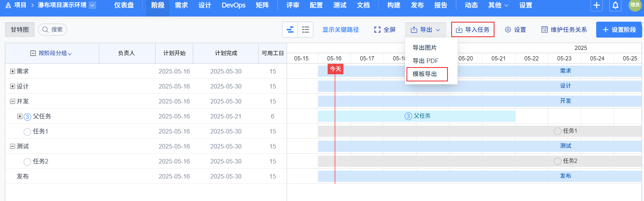The width and height of the screenshot is (644, 201).
Task: Click the 设置阶段 button
Action: [619, 30]
